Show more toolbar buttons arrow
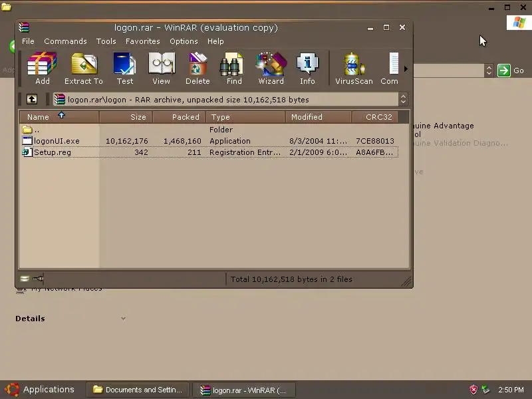 click(x=406, y=69)
